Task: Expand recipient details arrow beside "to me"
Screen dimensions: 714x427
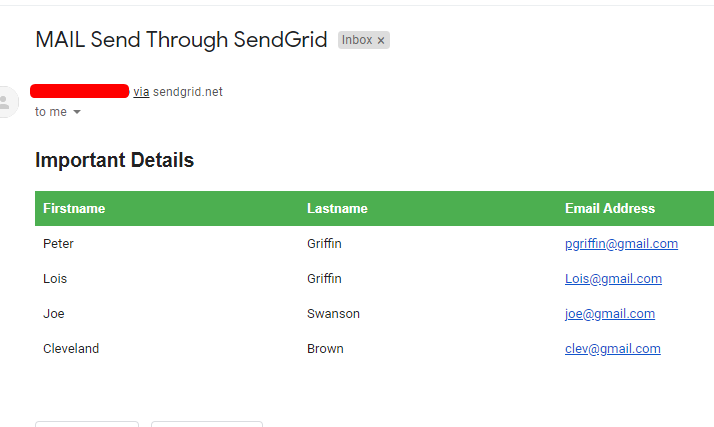Action: pos(77,112)
